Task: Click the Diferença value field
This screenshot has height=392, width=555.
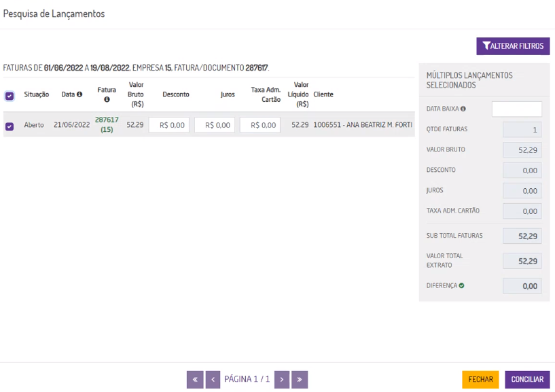Action: [522, 286]
